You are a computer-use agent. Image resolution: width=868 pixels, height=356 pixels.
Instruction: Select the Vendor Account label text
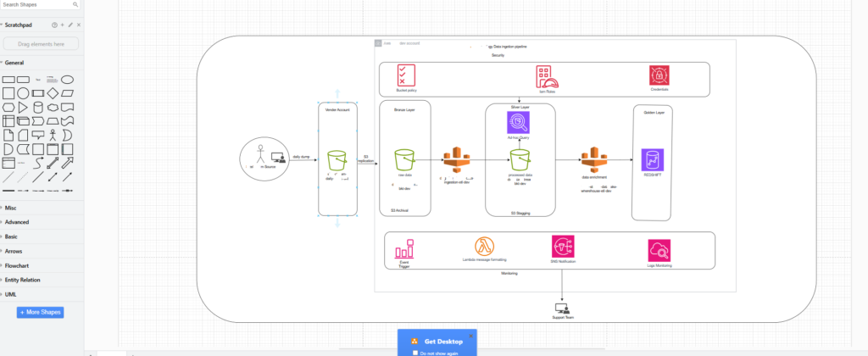point(337,110)
